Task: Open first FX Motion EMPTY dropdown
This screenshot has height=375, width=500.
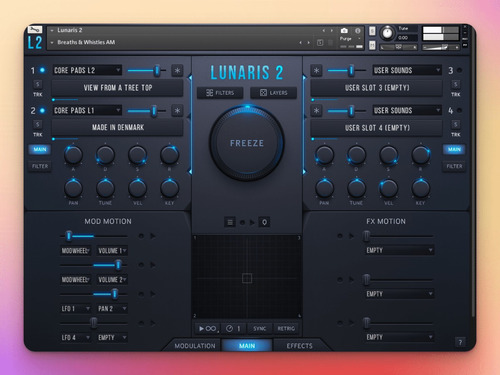Action: (399, 250)
